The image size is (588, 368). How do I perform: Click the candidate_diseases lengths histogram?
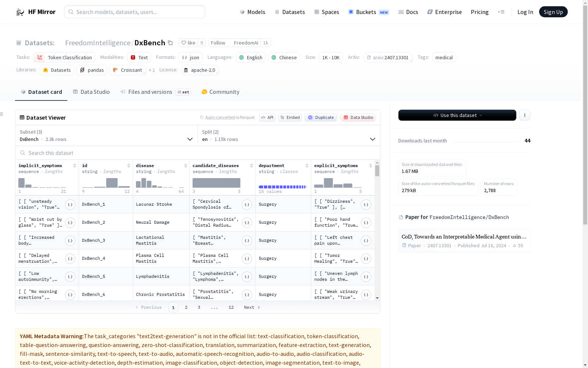coord(216,183)
